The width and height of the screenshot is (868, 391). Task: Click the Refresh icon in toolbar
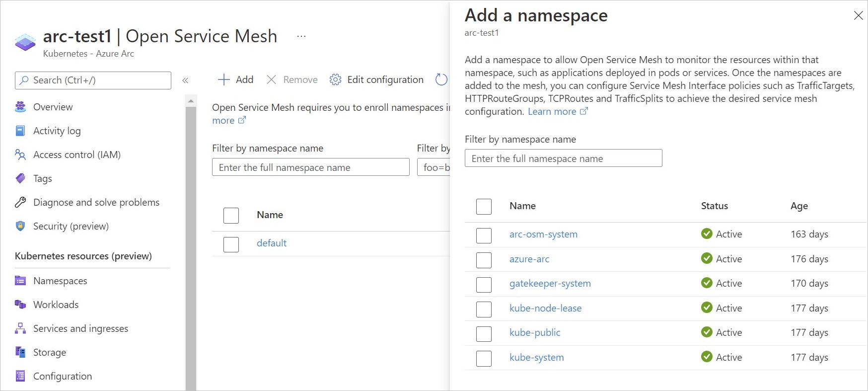pyautogui.click(x=441, y=79)
